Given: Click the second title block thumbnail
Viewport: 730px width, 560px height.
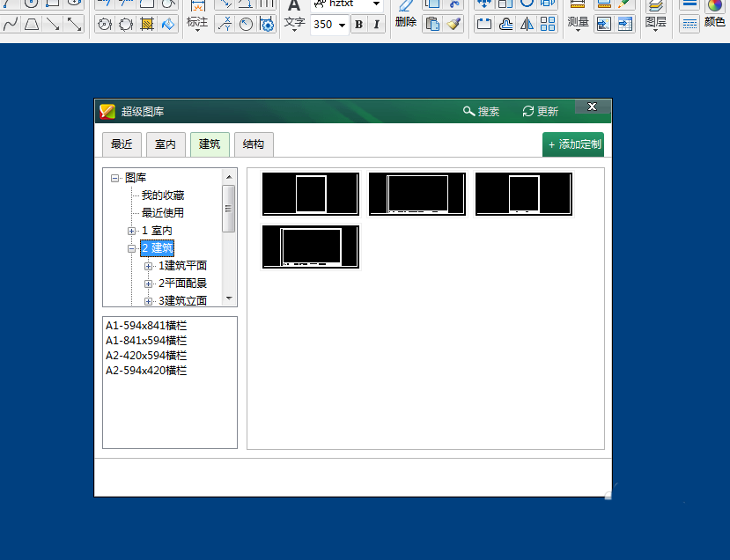Looking at the screenshot, I should [x=417, y=194].
